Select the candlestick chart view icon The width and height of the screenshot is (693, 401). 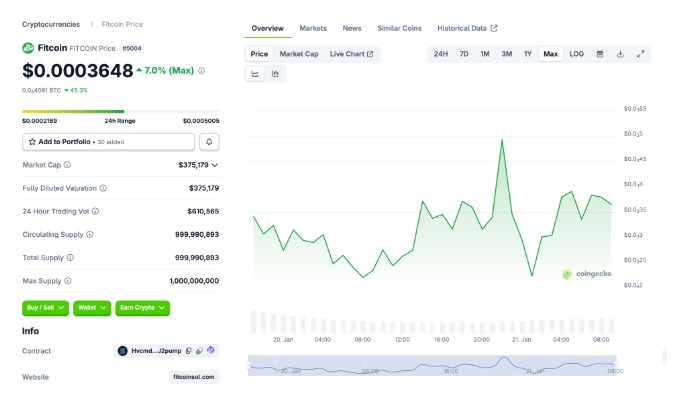[x=275, y=74]
